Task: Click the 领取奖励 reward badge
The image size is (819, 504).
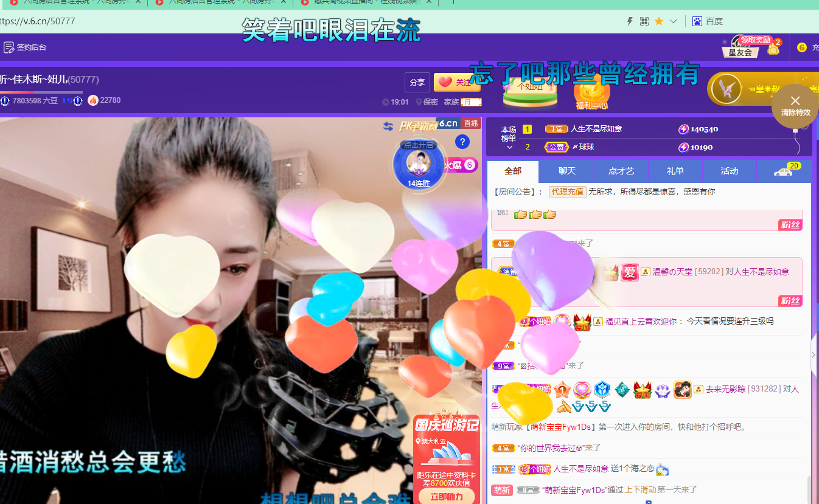Action: [x=756, y=40]
